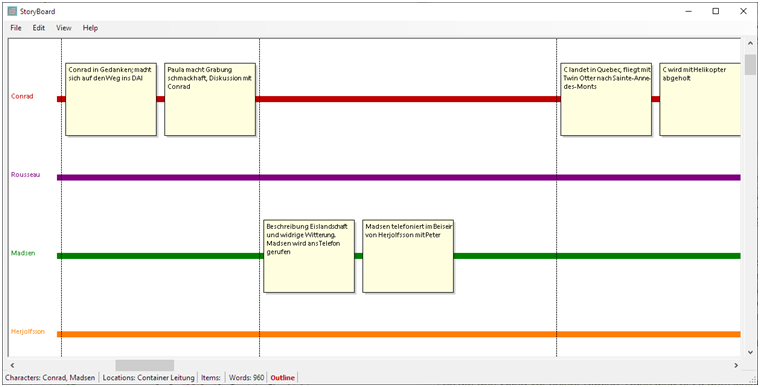This screenshot has width=760, height=387.
Task: Click the Conrad character label
Action: pos(22,97)
